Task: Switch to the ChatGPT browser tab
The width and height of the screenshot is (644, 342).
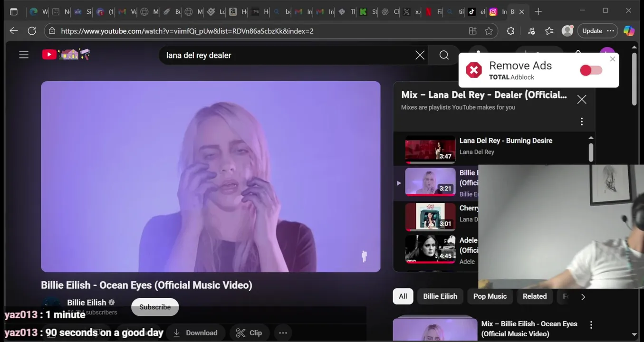Action: (389, 12)
